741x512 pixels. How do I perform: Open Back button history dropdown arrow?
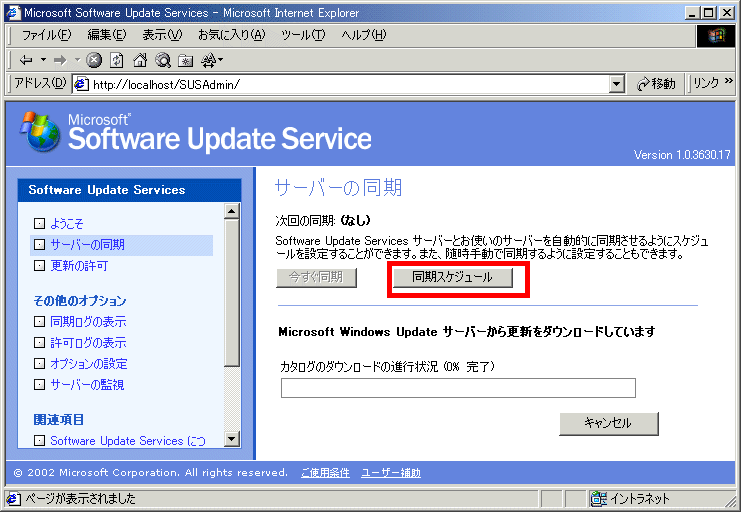pos(43,60)
